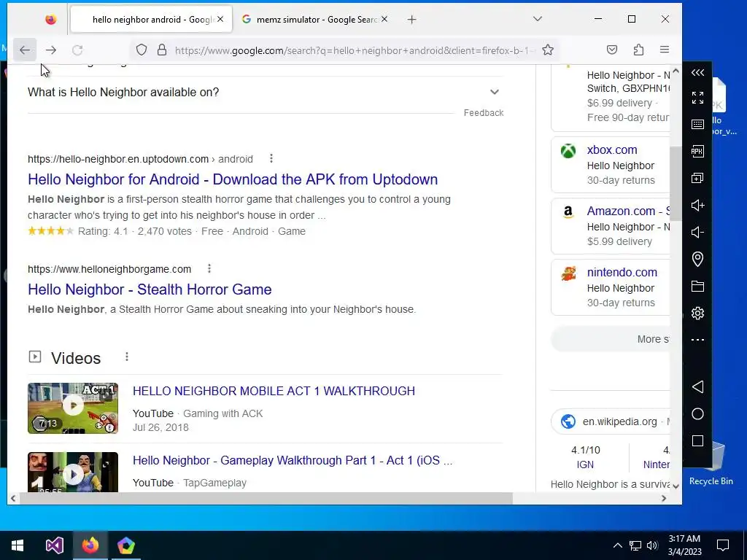
Task: Show more emulator tools ellipsis
Action: point(697,340)
